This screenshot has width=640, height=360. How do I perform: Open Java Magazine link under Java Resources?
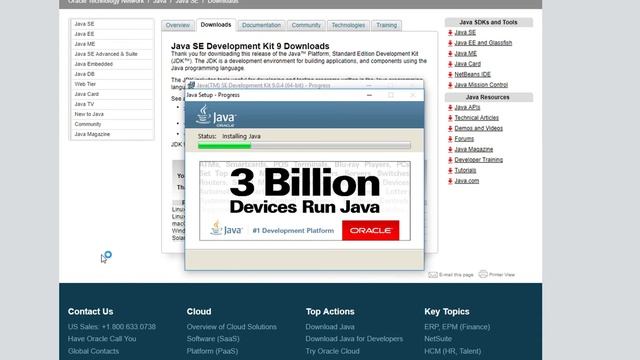(x=473, y=149)
